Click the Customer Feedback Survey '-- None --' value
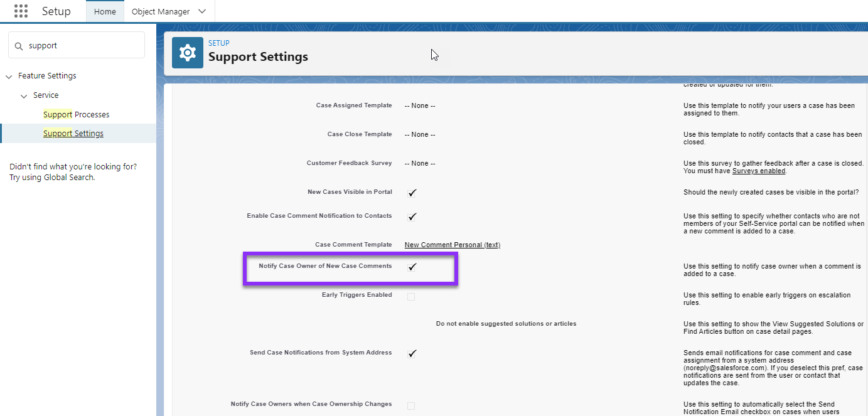 (x=420, y=164)
